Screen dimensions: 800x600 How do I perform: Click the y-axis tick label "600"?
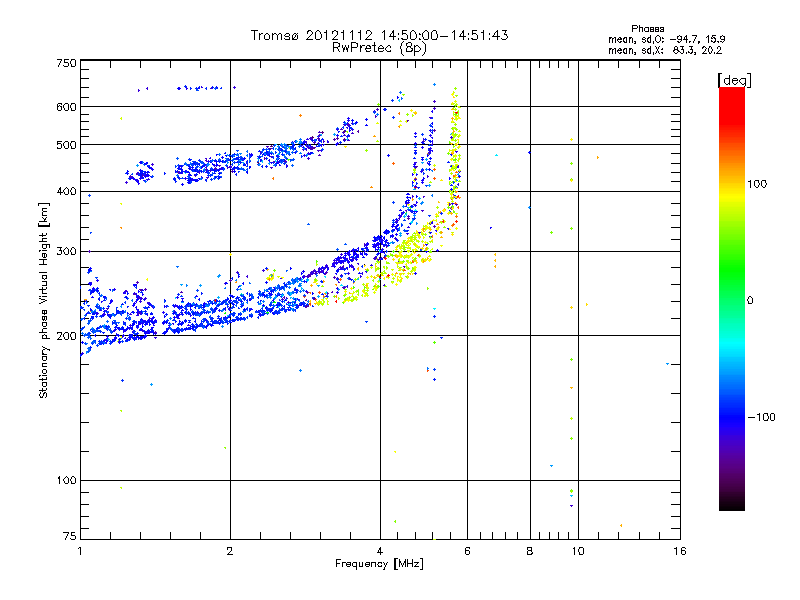click(66, 107)
